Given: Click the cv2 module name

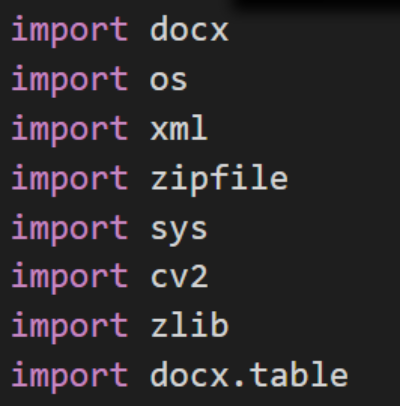Looking at the screenshot, I should (x=179, y=276).
